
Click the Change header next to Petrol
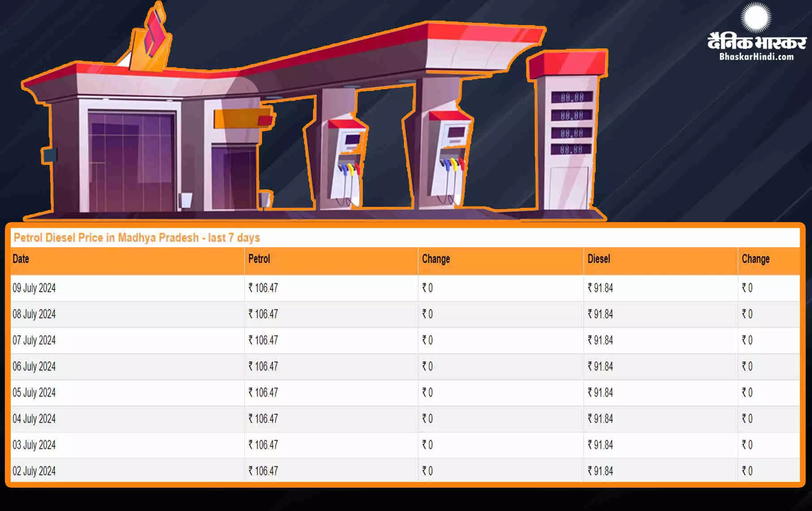coord(436,259)
